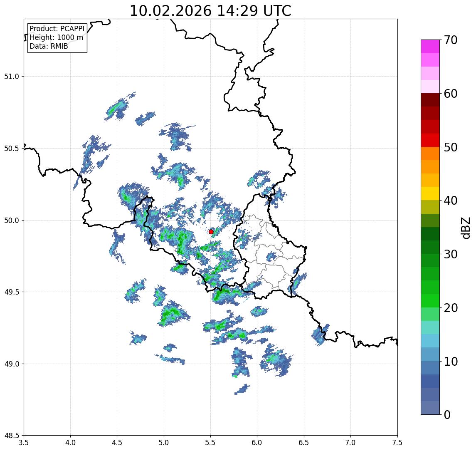476x451 pixels.
Task: Click longitude axis label 3.5
Action: click(24, 443)
